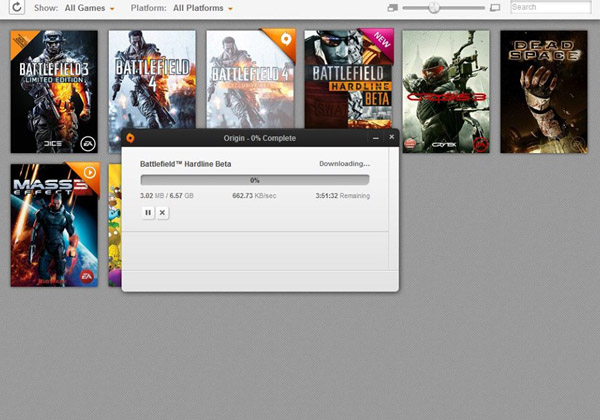Image resolution: width=600 pixels, height=420 pixels.
Task: Select Battlefield Hardline Beta cover
Action: click(x=348, y=80)
